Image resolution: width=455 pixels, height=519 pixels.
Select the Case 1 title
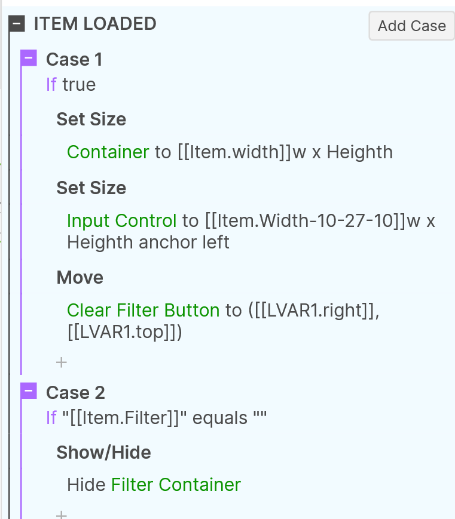click(x=74, y=60)
